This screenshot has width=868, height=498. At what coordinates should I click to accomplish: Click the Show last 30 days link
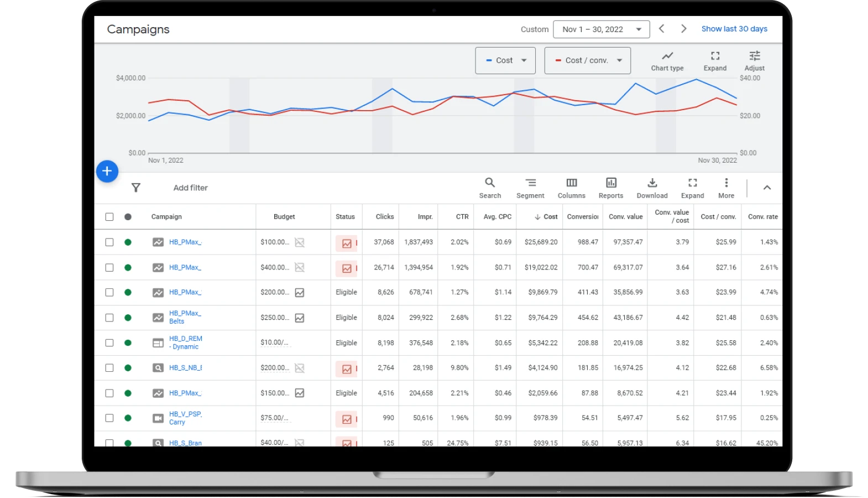pyautogui.click(x=734, y=29)
